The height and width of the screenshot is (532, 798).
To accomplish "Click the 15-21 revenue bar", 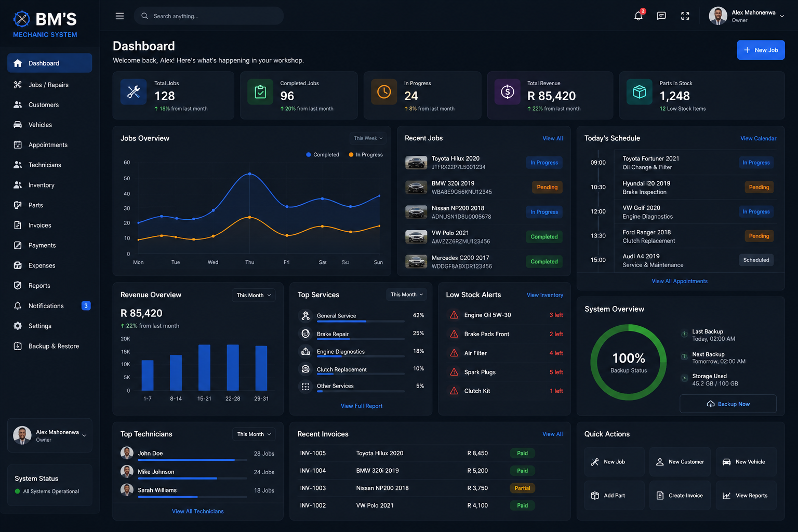I will [x=204, y=367].
